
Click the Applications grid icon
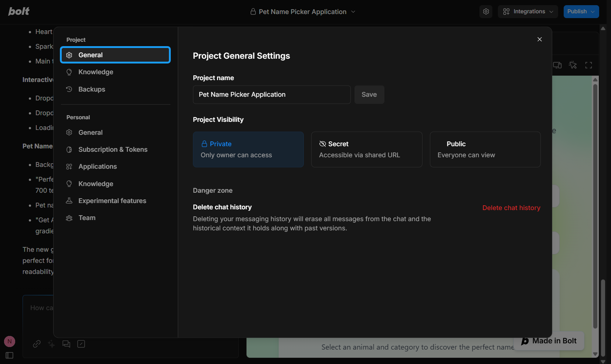(69, 166)
